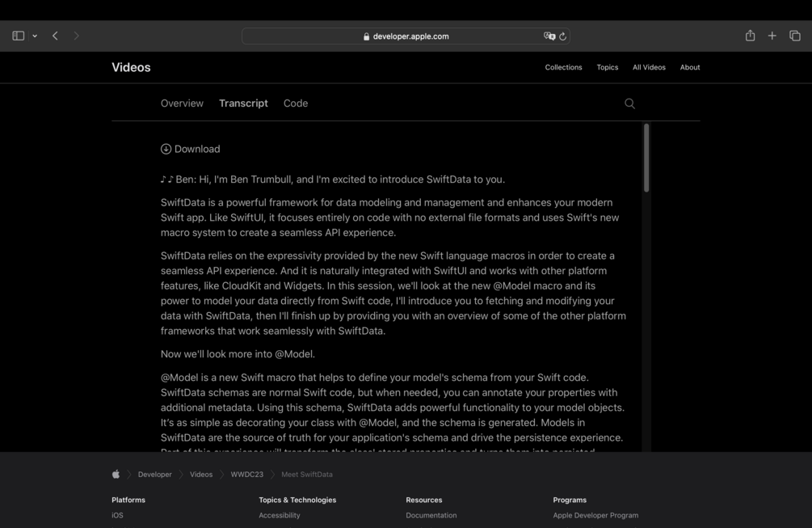812x528 pixels.
Task: Open the iOS footer link
Action: [117, 516]
